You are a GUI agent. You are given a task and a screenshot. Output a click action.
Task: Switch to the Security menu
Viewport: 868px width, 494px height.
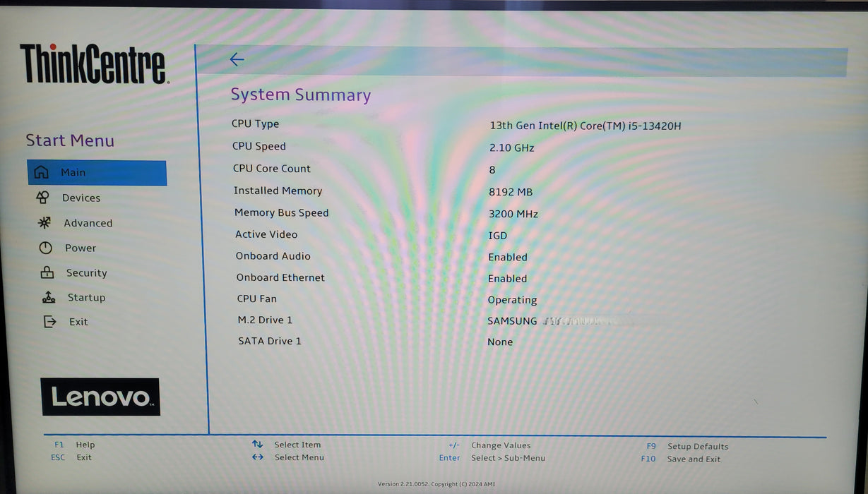coord(87,273)
